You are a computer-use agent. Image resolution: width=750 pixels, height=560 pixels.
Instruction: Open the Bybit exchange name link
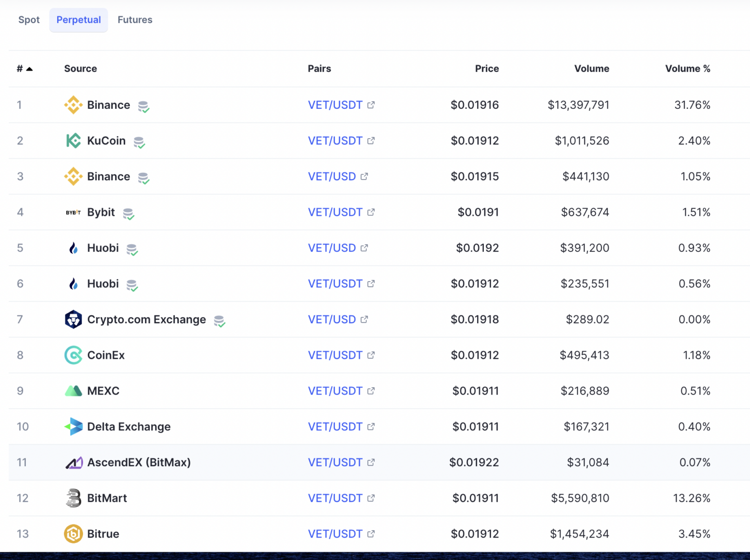101,212
